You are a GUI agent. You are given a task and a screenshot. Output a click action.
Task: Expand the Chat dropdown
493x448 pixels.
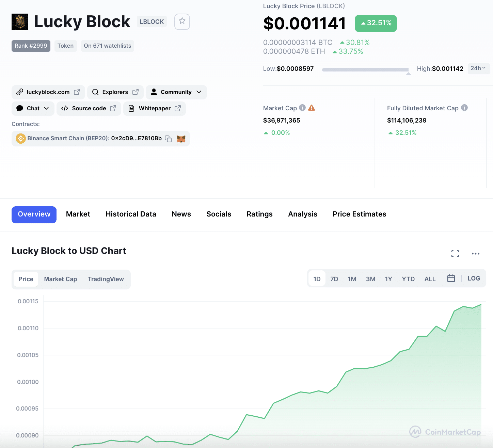(x=46, y=108)
